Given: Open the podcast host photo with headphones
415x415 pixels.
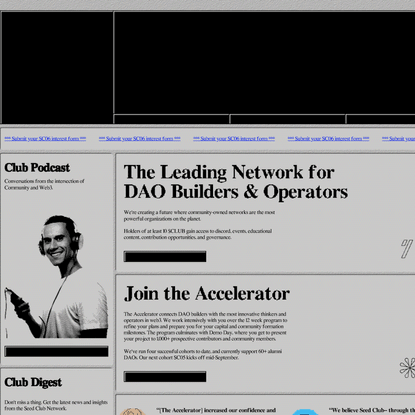Looking at the screenshot, I should 56,277.
